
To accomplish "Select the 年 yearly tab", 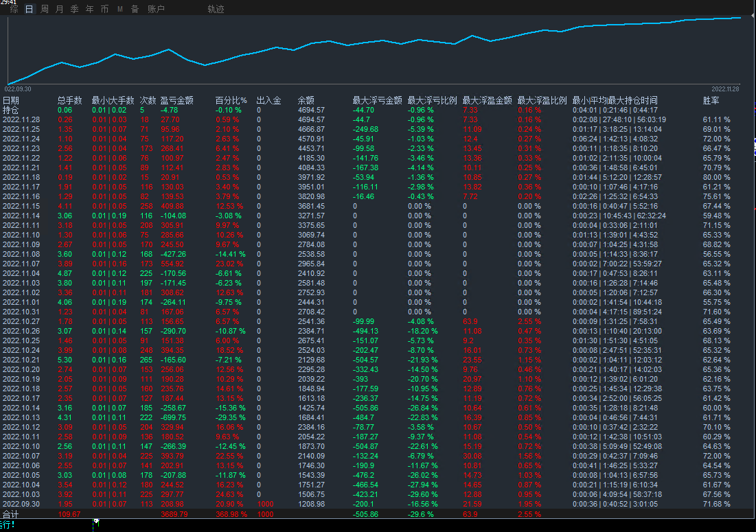I will (x=90, y=9).
